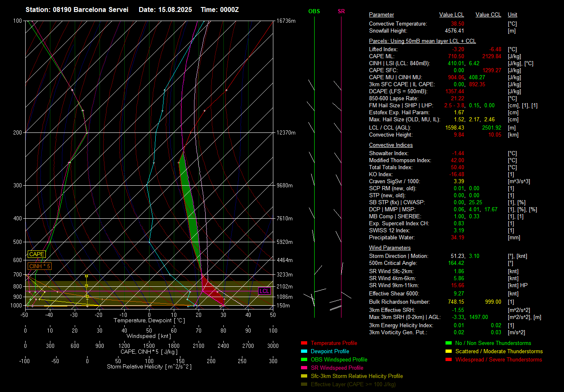Click Lifted Index LCL value -3.20

pyautogui.click(x=458, y=49)
